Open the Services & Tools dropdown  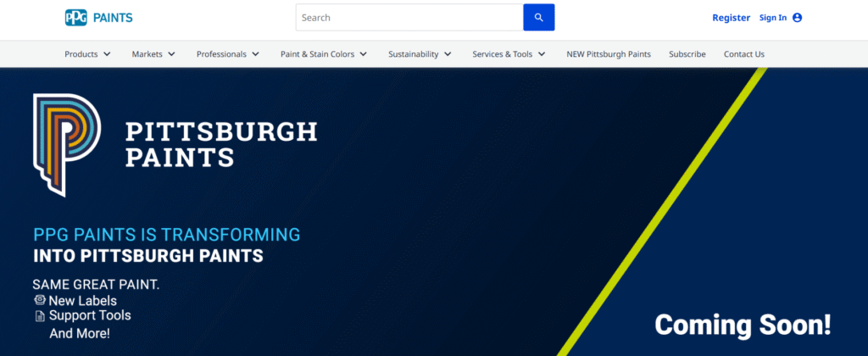point(509,54)
